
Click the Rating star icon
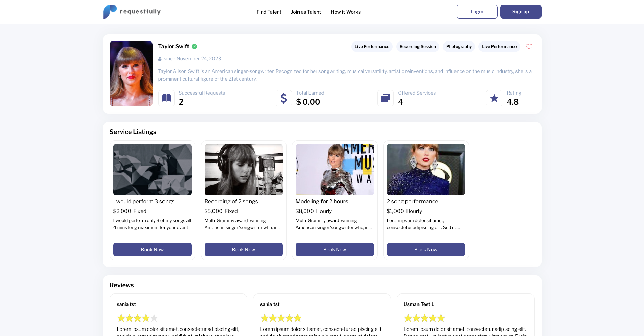click(x=494, y=98)
